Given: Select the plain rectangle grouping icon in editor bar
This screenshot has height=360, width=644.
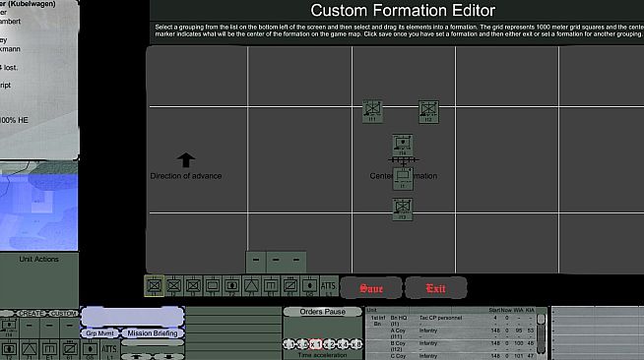Looking at the screenshot, I should click(x=213, y=286).
